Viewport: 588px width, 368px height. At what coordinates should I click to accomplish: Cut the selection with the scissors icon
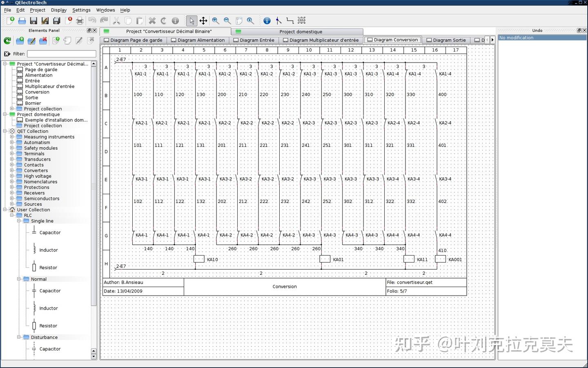pyautogui.click(x=116, y=20)
